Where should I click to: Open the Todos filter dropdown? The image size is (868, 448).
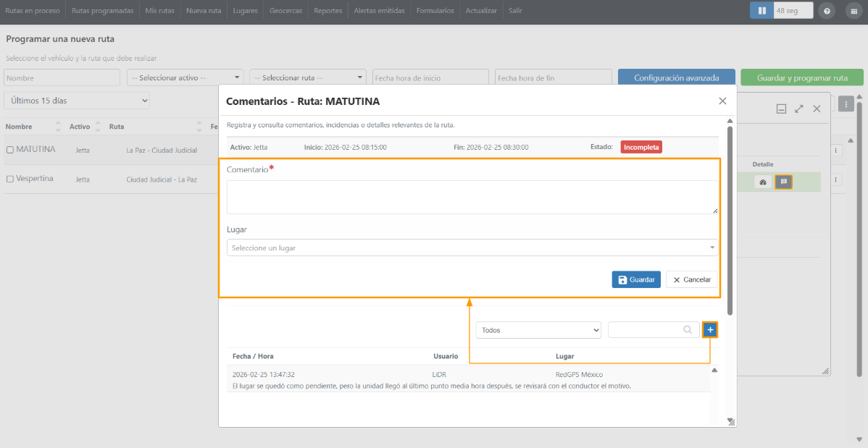(x=538, y=330)
